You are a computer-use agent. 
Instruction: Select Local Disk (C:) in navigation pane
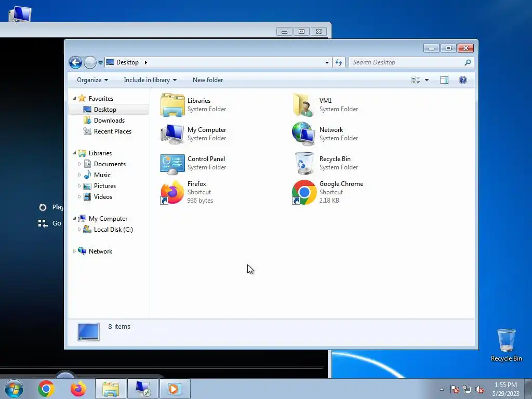click(x=113, y=229)
